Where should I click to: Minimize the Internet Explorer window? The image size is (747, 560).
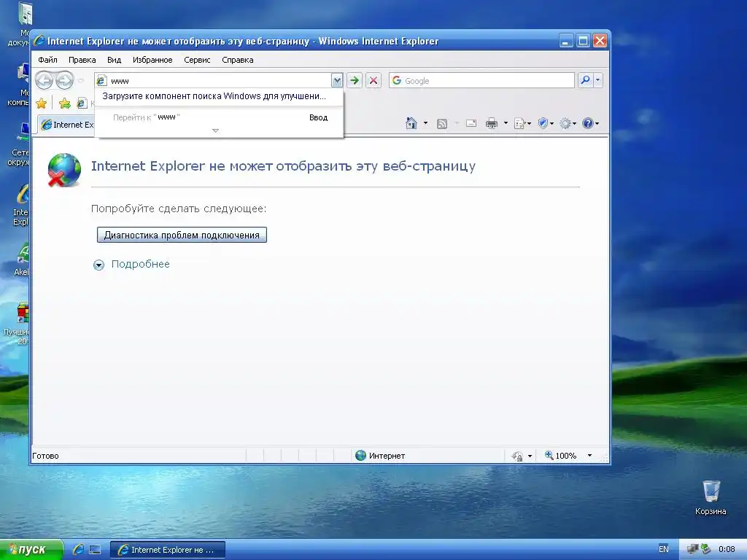click(x=566, y=41)
